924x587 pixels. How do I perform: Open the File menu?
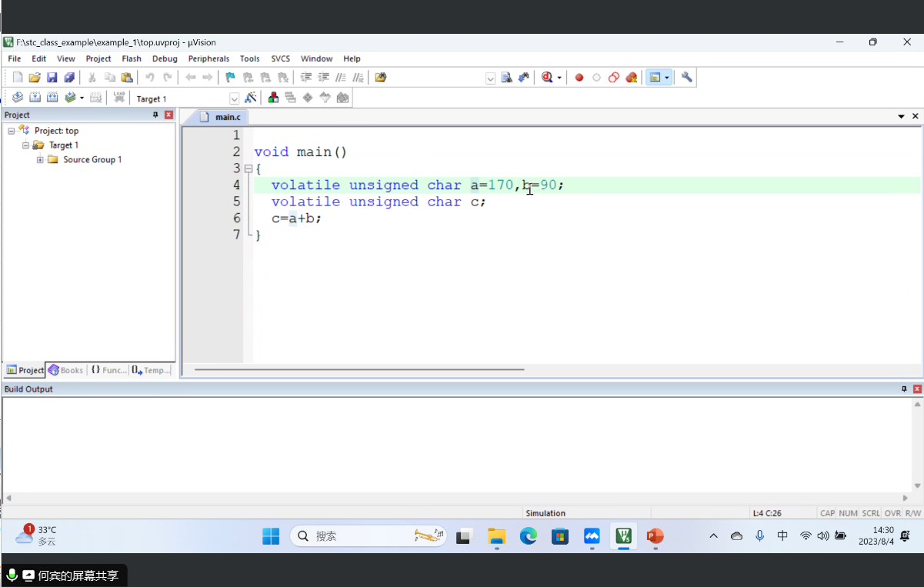[15, 58]
